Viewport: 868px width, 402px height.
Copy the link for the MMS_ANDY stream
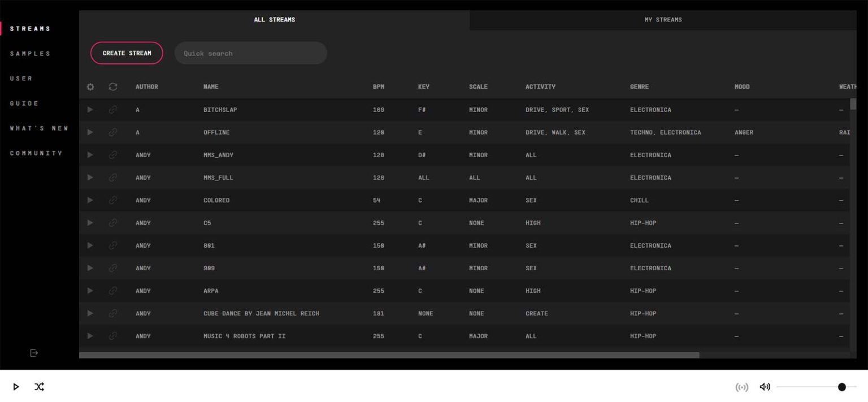pyautogui.click(x=112, y=154)
